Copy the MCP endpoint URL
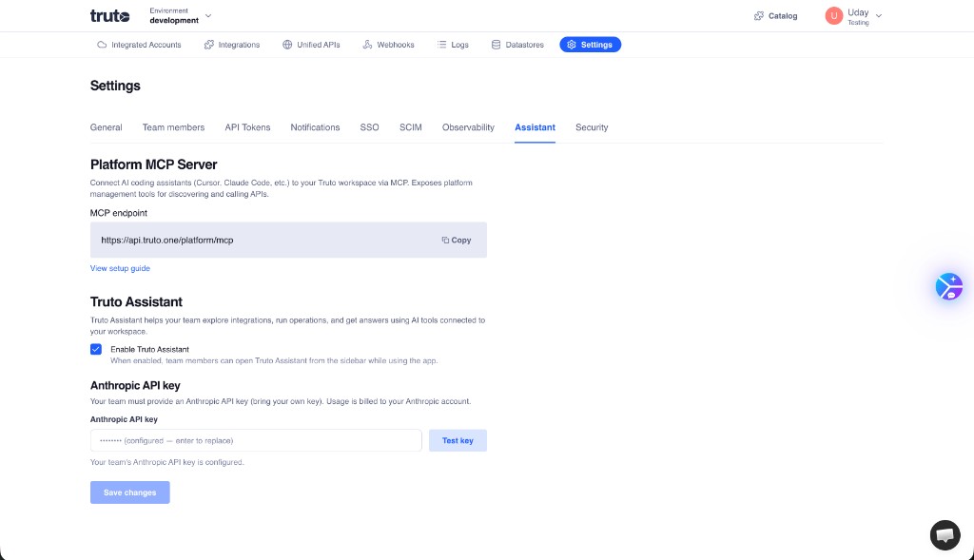Image resolution: width=974 pixels, height=560 pixels. click(457, 241)
